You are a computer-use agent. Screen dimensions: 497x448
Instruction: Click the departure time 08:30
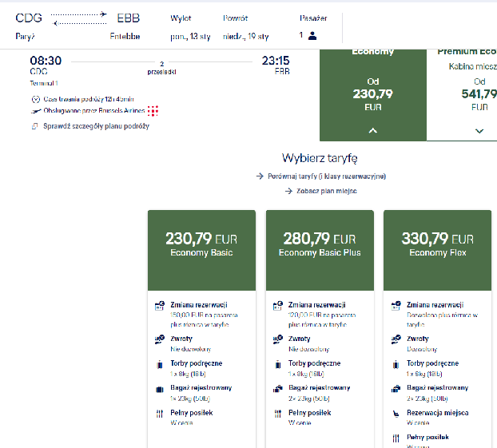pos(46,61)
